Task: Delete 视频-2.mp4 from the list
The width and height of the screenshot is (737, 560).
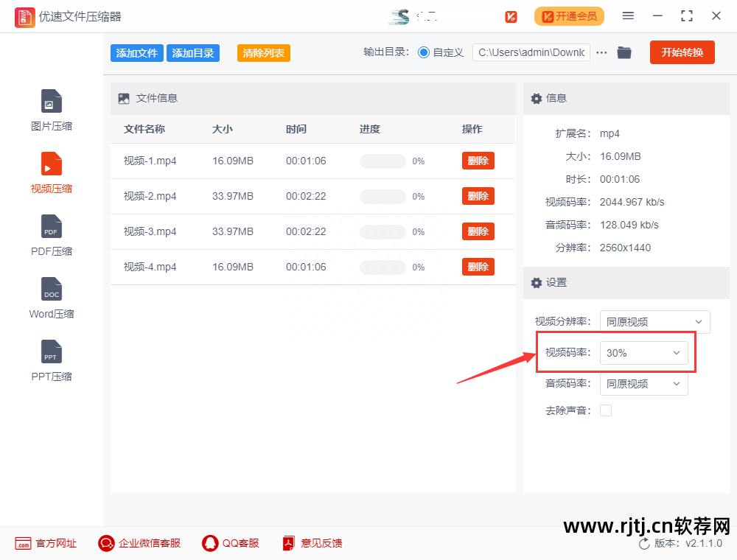Action: (478, 196)
